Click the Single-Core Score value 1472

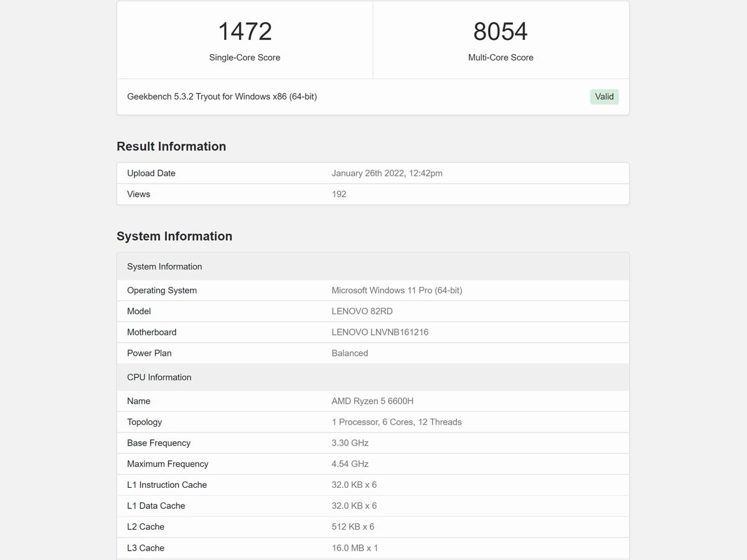coord(245,31)
